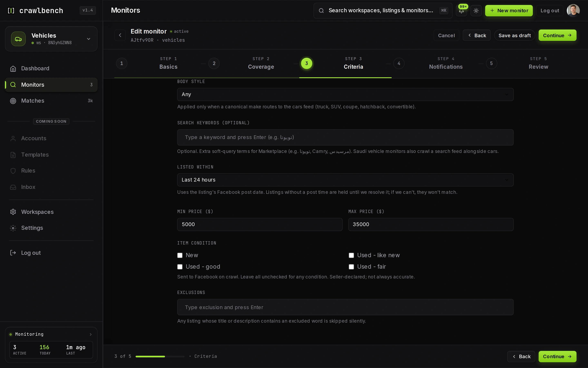Viewport: 588px width, 368px height.
Task: Open the Vehicles workspace car icon
Action: point(18,39)
